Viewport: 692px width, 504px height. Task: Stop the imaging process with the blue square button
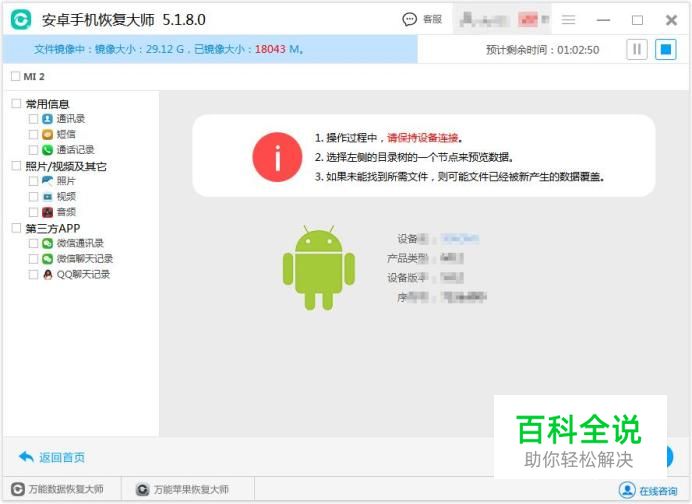666,49
